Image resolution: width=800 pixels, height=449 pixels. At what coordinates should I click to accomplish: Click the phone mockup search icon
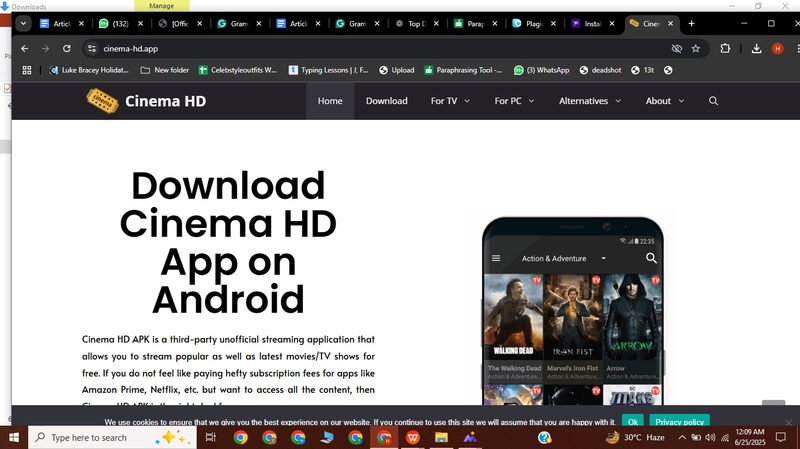(x=651, y=258)
